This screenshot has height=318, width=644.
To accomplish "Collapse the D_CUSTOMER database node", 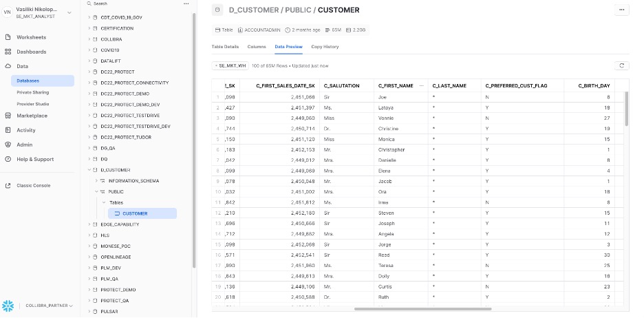I will click(89, 170).
